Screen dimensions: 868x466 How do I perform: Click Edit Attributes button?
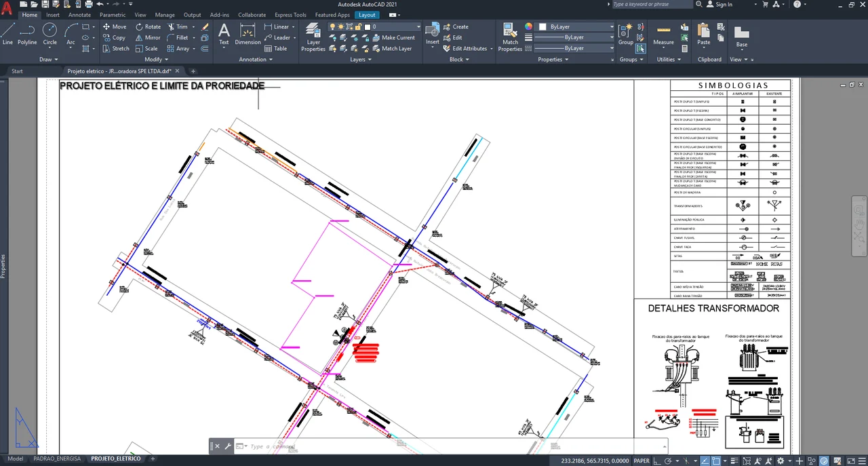pos(465,49)
